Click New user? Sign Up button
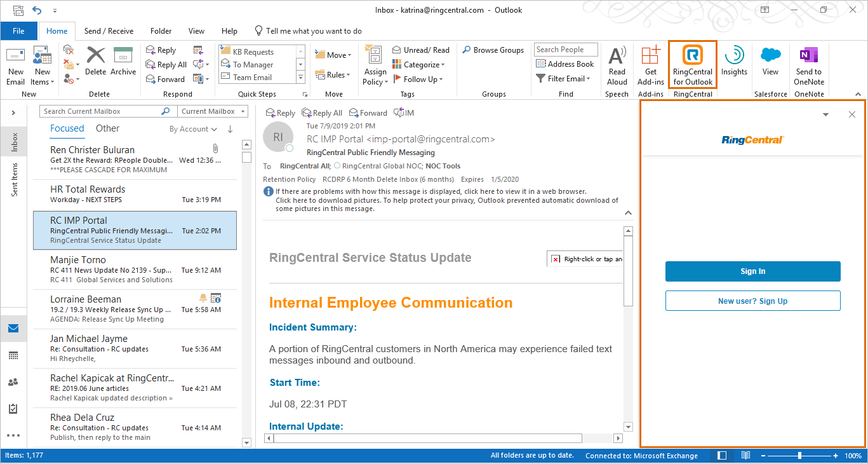 tap(752, 301)
